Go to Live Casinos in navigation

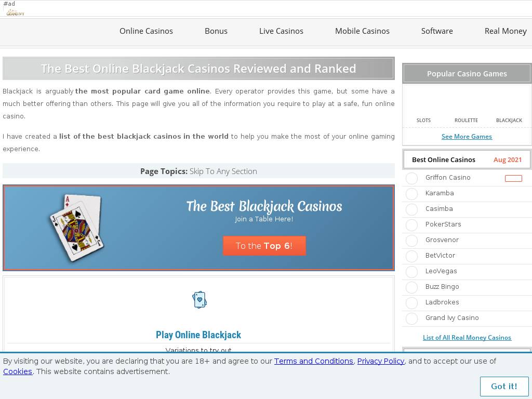281,31
